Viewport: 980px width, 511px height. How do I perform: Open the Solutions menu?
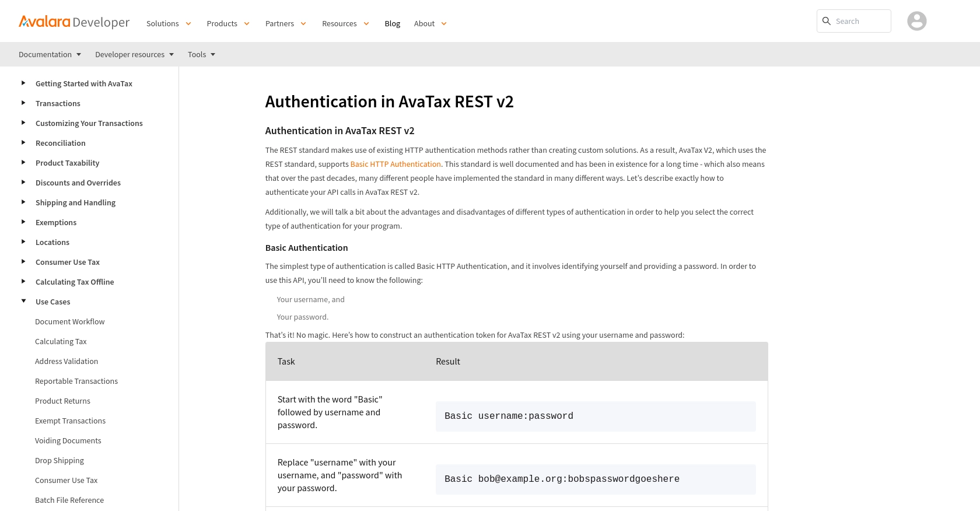click(162, 23)
